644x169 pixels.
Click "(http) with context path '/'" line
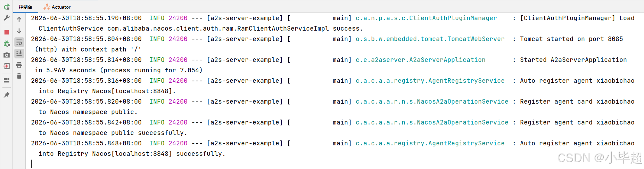tap(88, 49)
